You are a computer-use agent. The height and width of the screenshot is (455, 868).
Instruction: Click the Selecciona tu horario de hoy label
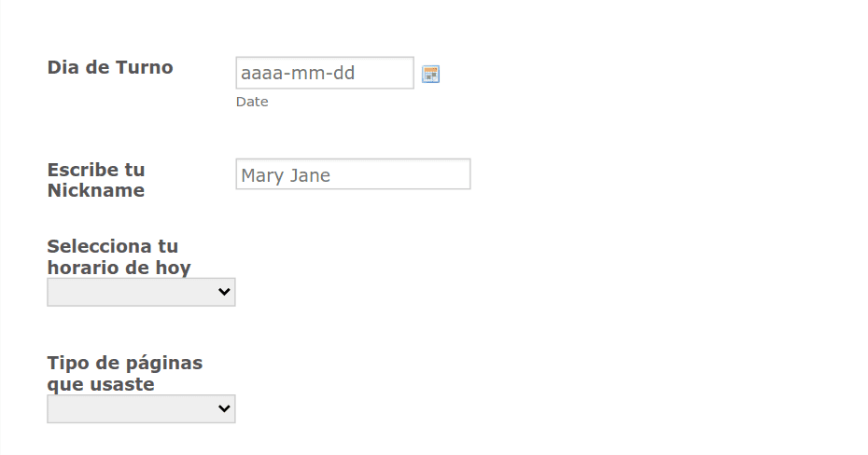tap(119, 256)
